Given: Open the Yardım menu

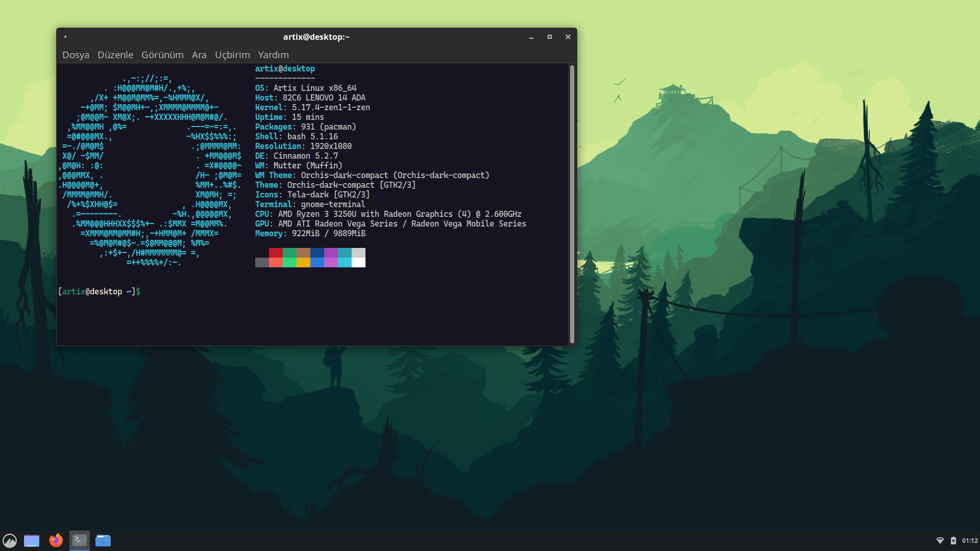Looking at the screenshot, I should tap(273, 55).
